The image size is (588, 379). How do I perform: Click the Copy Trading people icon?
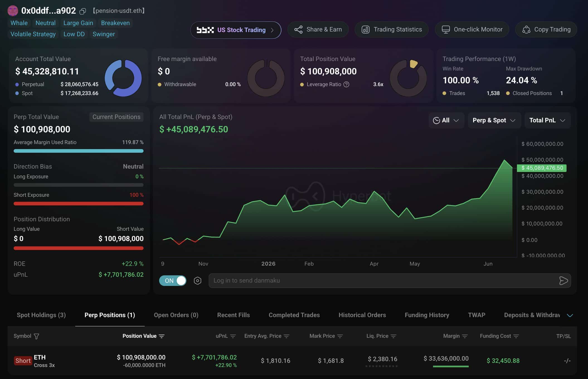526,30
